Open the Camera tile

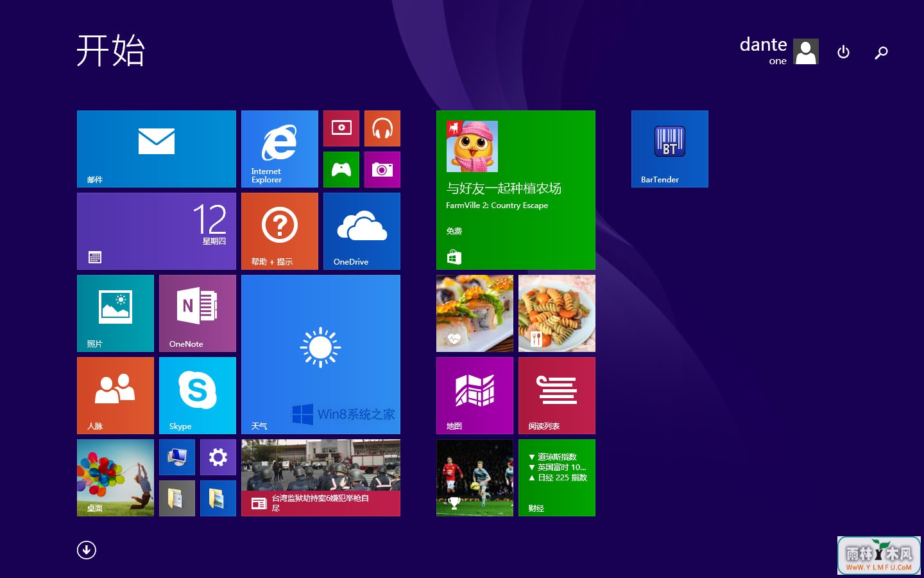coord(382,170)
